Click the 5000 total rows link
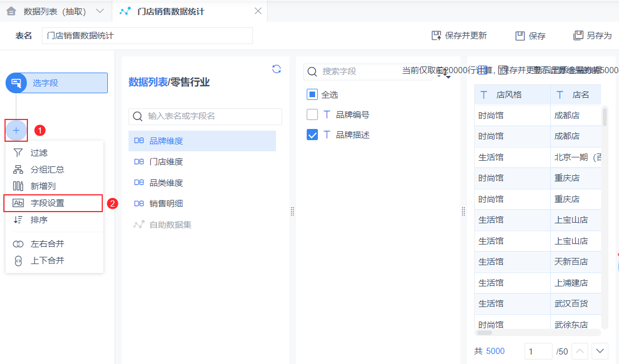 pos(495,351)
